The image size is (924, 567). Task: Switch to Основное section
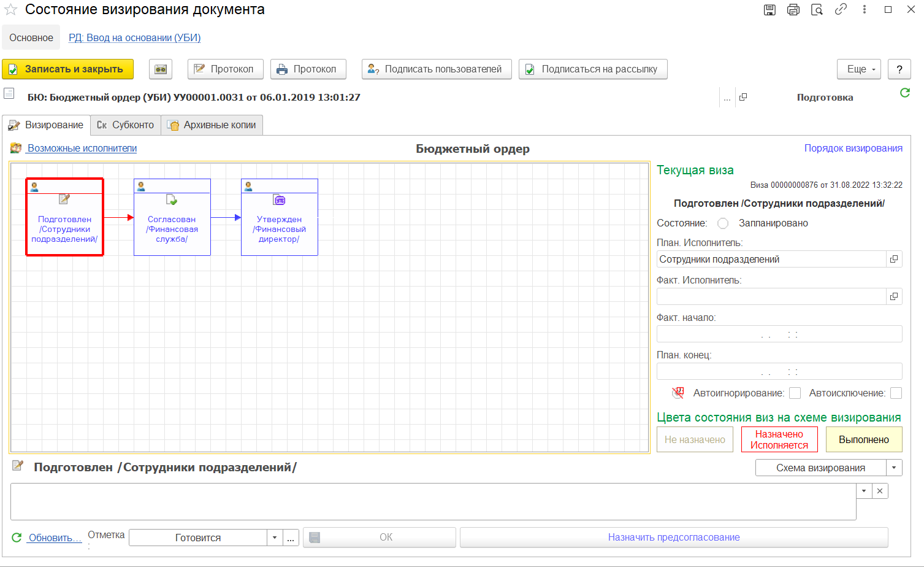click(31, 37)
